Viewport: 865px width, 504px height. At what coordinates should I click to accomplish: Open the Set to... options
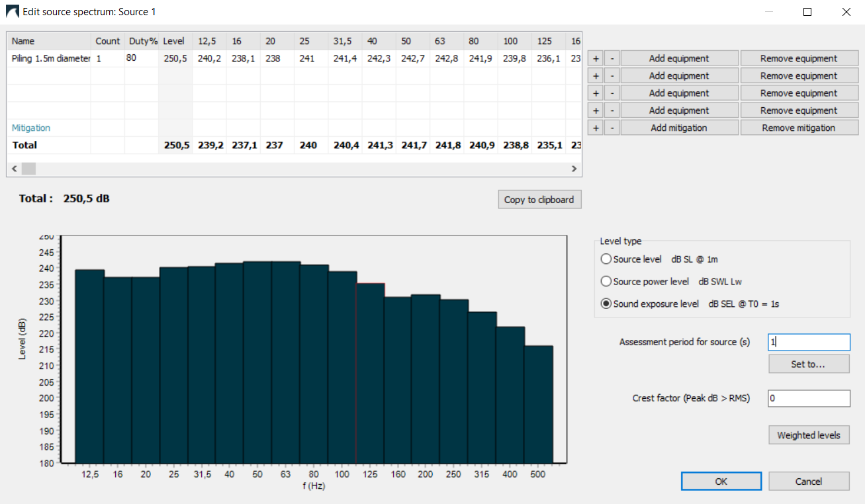coord(809,364)
